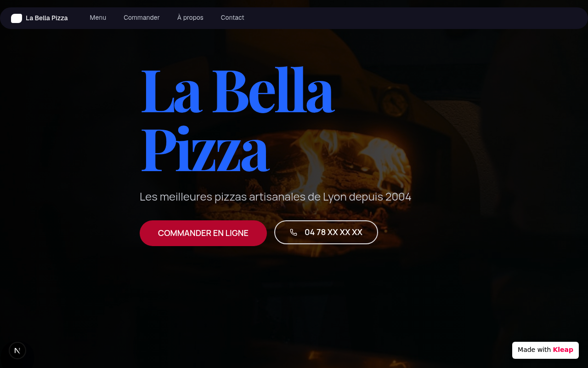The height and width of the screenshot is (368, 588).
Task: Click the La Bella Pizza brand name in navbar
Action: click(x=47, y=18)
